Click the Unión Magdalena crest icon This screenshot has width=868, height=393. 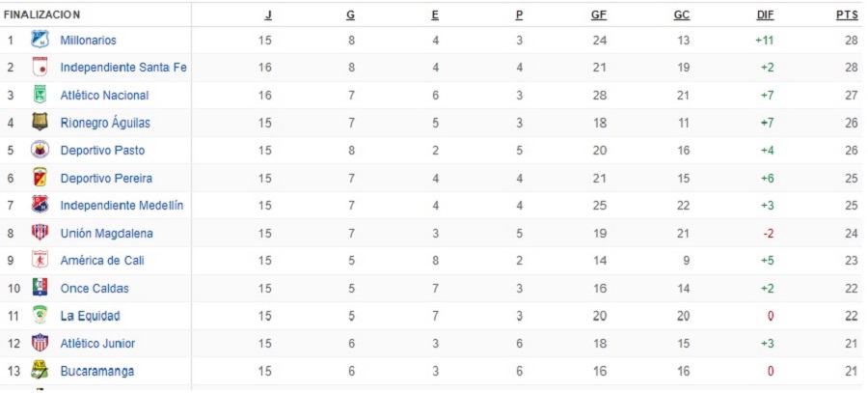tap(40, 233)
